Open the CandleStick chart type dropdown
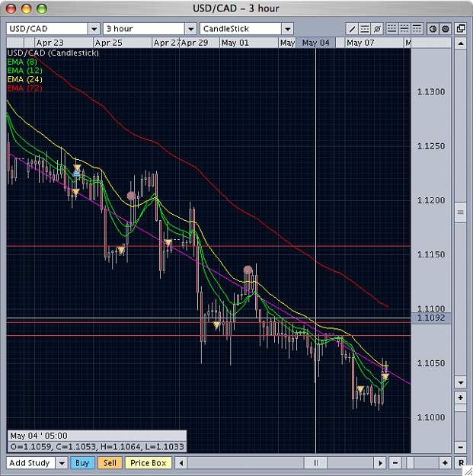Screen dimensions: 473x476 click(x=287, y=29)
